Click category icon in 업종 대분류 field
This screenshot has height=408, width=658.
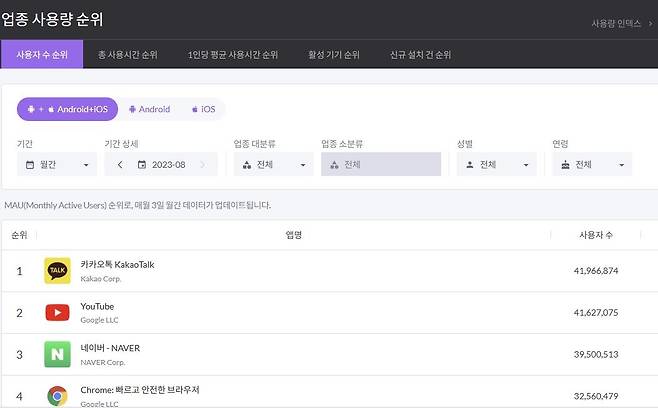247,165
